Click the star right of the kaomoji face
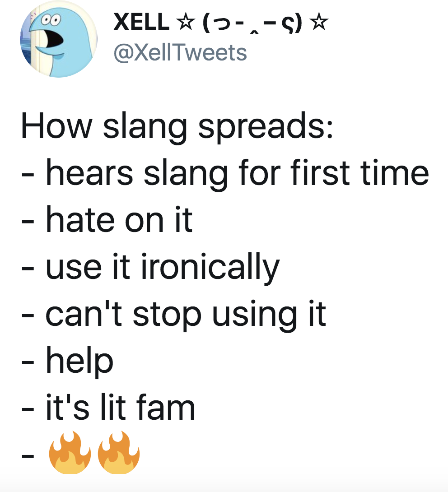The height and width of the screenshot is (492, 448). coord(319,22)
